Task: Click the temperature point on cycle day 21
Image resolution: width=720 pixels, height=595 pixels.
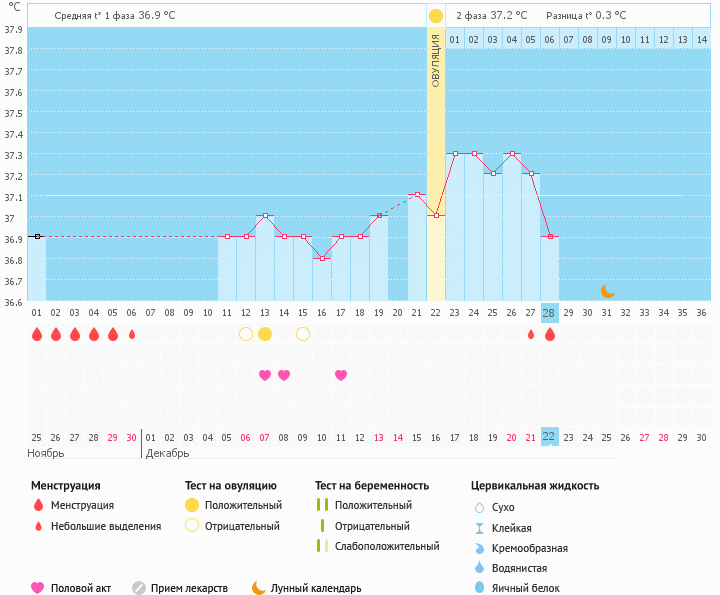Action: point(416,195)
